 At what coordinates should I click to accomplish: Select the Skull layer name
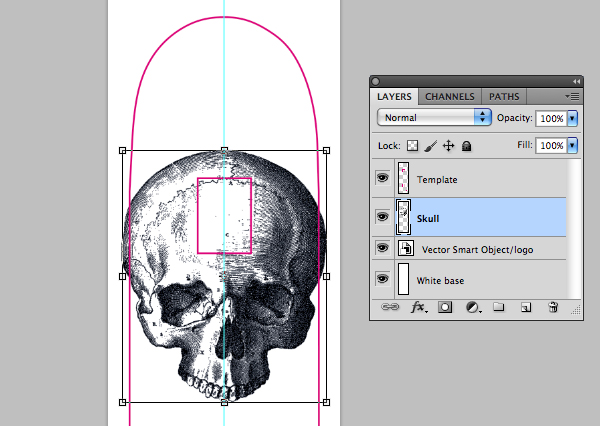[428, 219]
